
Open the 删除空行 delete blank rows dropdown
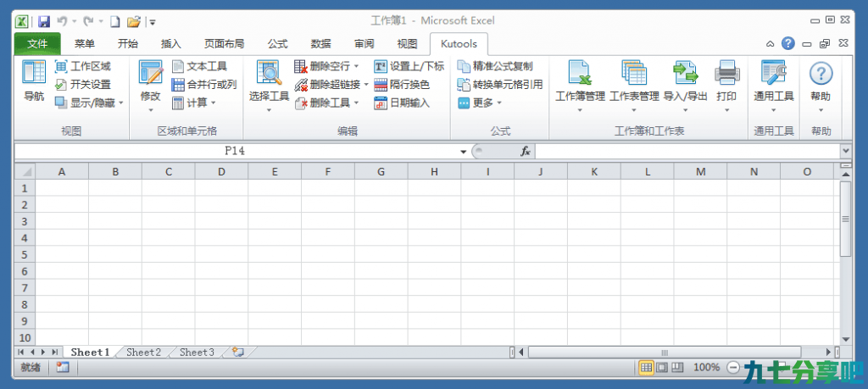point(357,66)
